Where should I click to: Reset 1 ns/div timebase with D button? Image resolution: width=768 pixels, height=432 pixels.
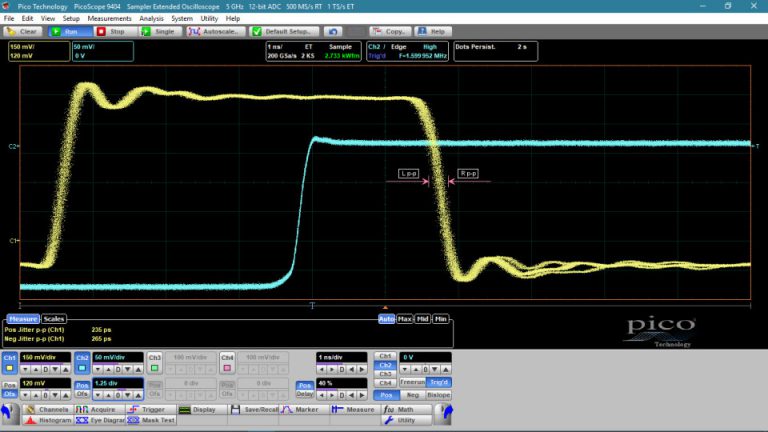(342, 369)
